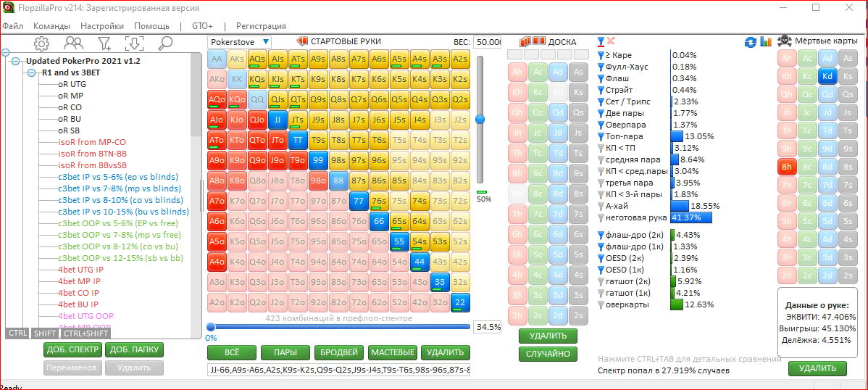Toggle the 8h card in the dead cards grid
This screenshot has height=390, width=868.
787,165
